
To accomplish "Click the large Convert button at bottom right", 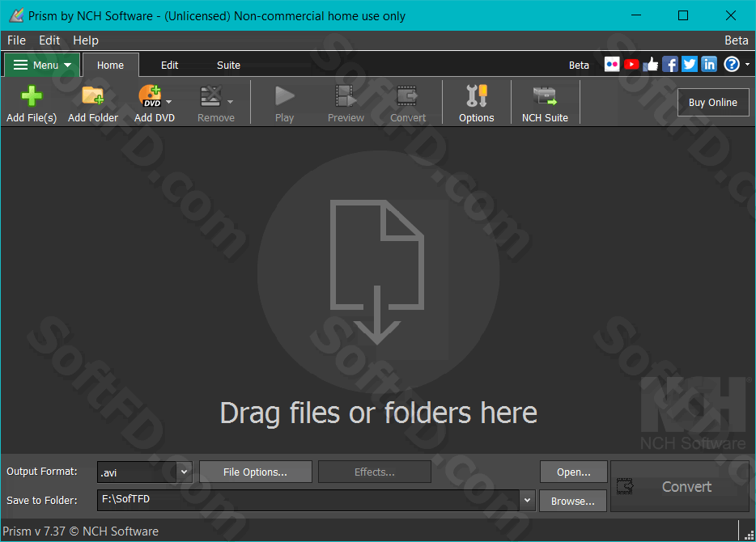I will [680, 487].
